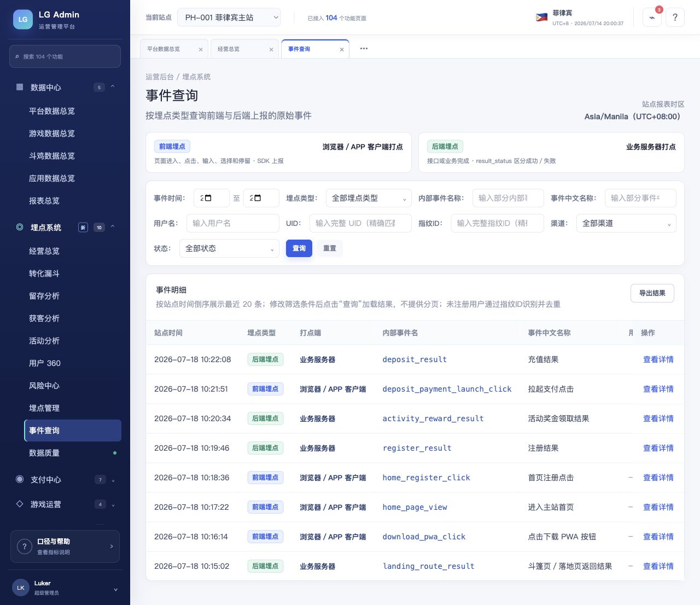This screenshot has width=700, height=605.
Task: Open the 埋点类型 全部埋点类型 dropdown
Action: [369, 198]
